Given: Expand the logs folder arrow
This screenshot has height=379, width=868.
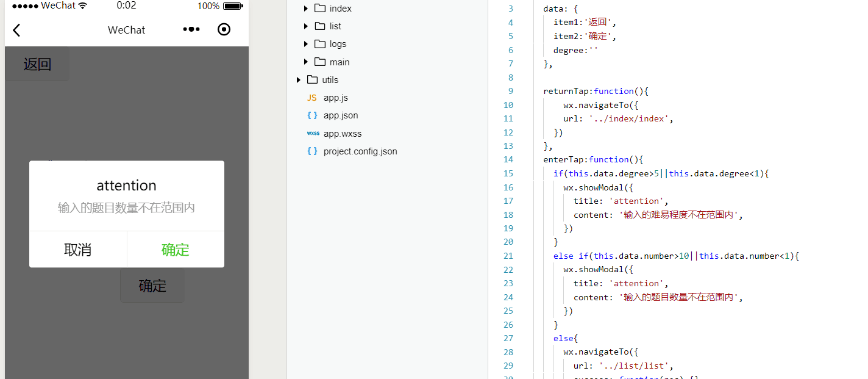Looking at the screenshot, I should click(306, 44).
